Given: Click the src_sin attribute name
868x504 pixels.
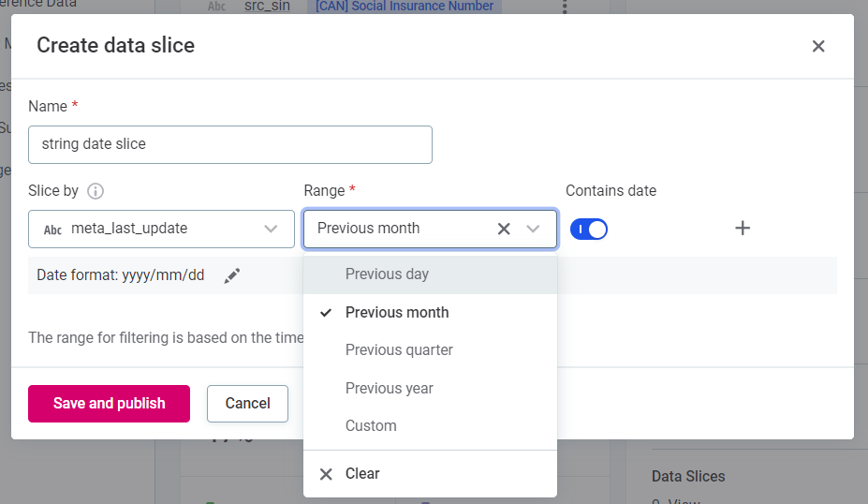Looking at the screenshot, I should [267, 7].
